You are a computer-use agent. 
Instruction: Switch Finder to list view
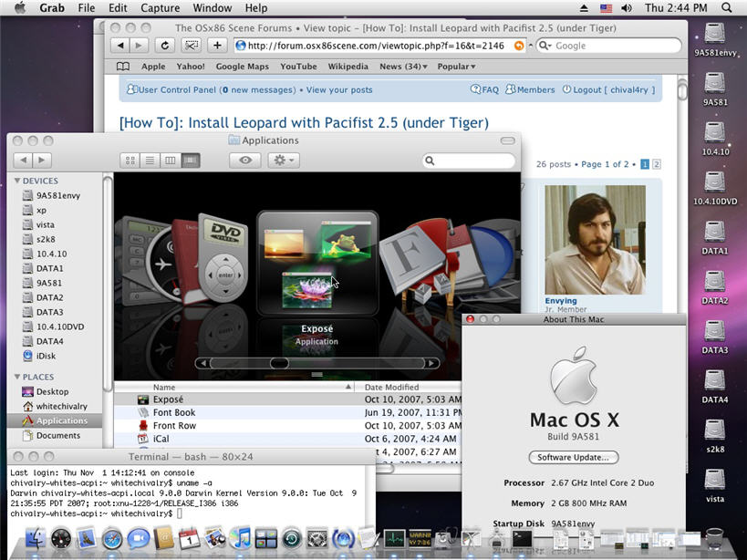(150, 161)
